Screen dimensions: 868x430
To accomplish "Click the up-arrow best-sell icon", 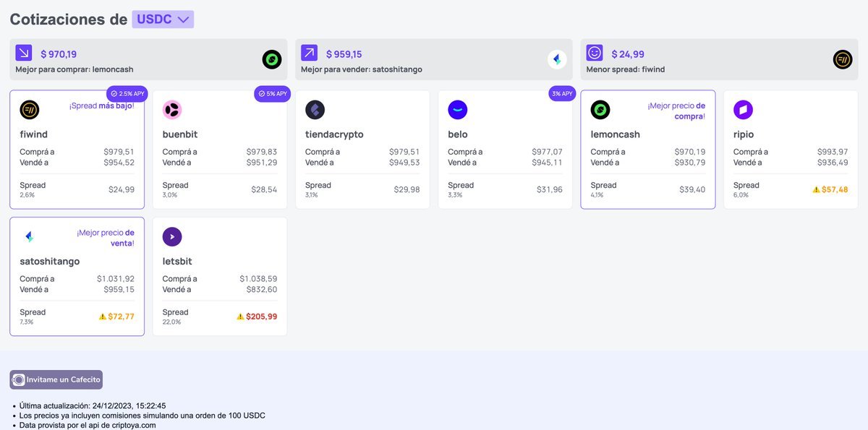I will click(x=309, y=53).
